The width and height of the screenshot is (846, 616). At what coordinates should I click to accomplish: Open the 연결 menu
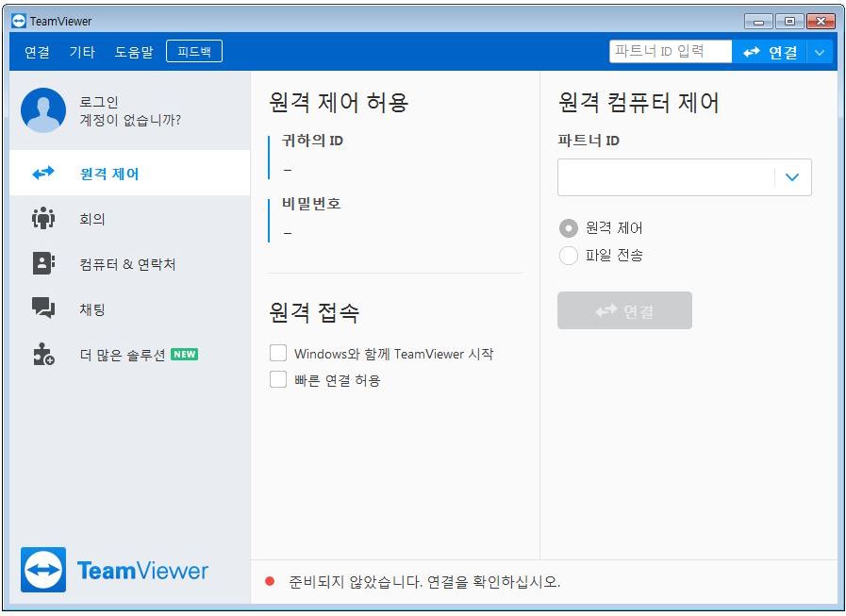pos(37,52)
